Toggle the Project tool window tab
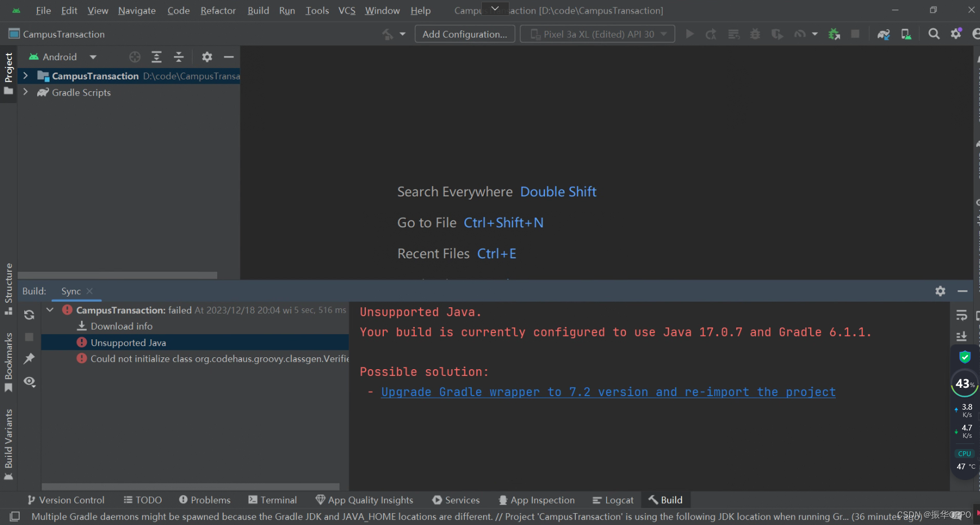The width and height of the screenshot is (980, 525). click(x=8, y=73)
